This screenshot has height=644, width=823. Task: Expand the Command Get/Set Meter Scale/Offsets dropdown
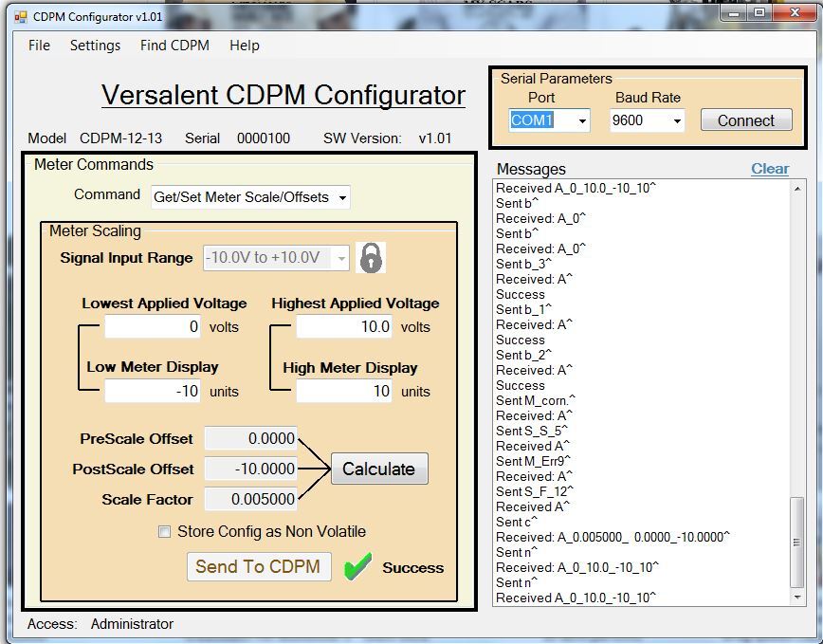click(x=342, y=197)
